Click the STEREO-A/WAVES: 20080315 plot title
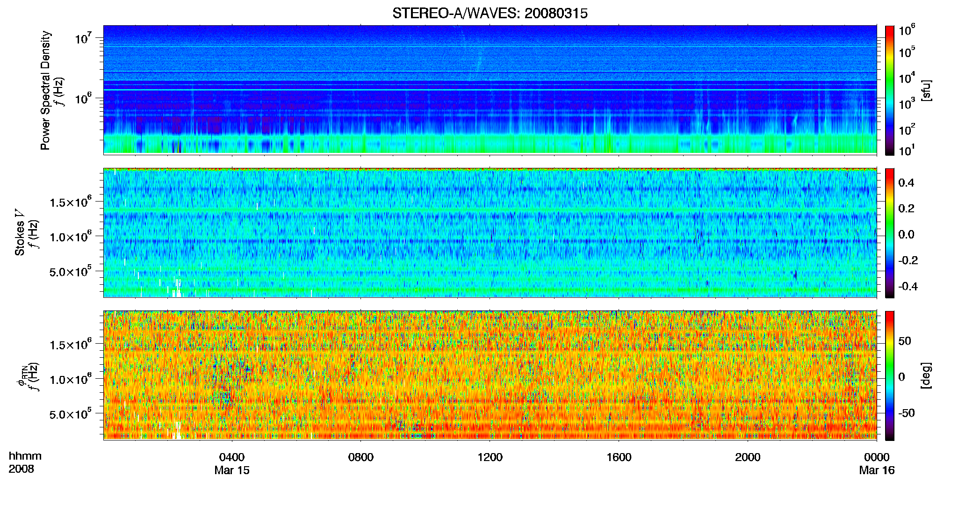 click(x=490, y=14)
